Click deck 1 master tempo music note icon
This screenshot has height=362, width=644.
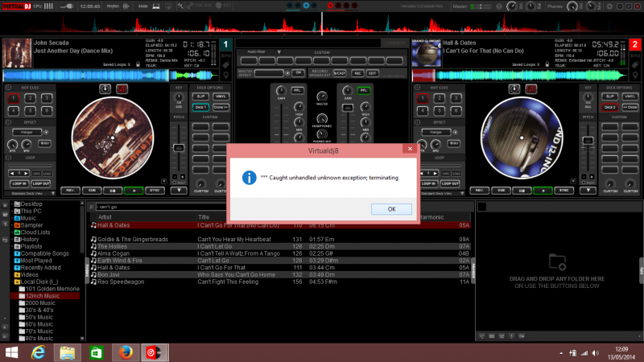tap(122, 88)
